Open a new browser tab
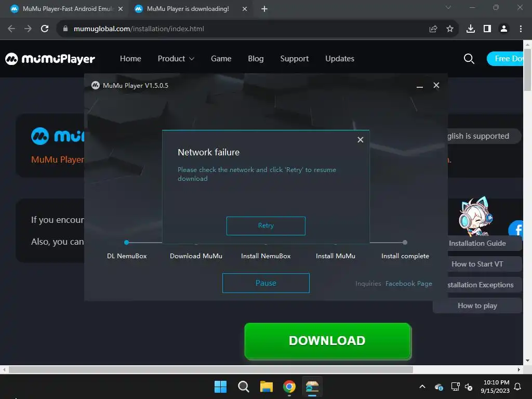The height and width of the screenshot is (399, 532). click(x=264, y=9)
